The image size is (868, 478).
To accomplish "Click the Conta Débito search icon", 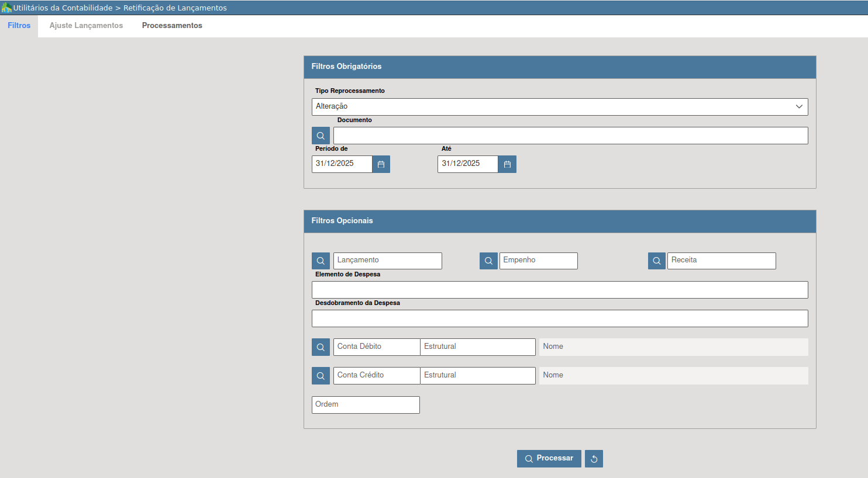I will (x=321, y=347).
